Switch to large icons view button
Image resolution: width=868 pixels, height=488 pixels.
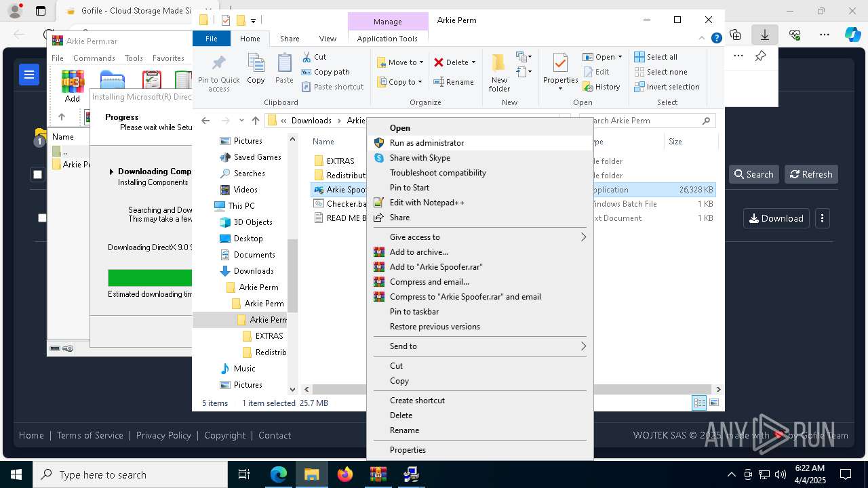(x=714, y=403)
